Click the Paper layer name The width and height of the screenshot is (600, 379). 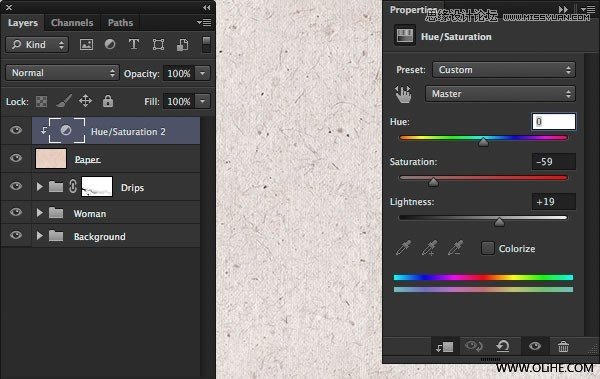(x=88, y=159)
